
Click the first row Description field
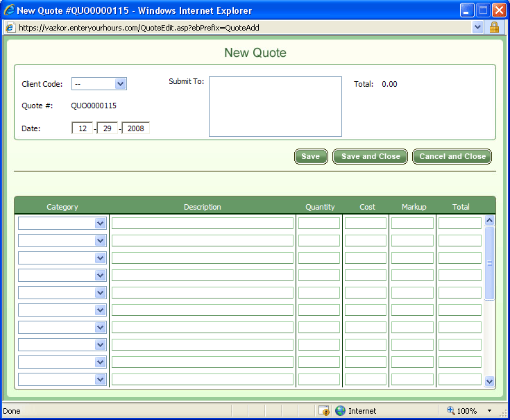click(202, 223)
